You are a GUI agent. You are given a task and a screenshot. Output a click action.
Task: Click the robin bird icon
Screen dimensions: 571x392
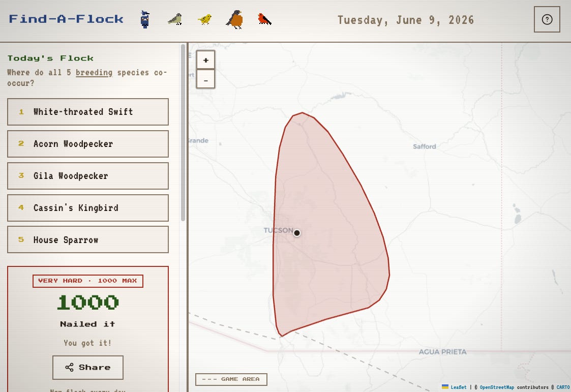point(234,19)
